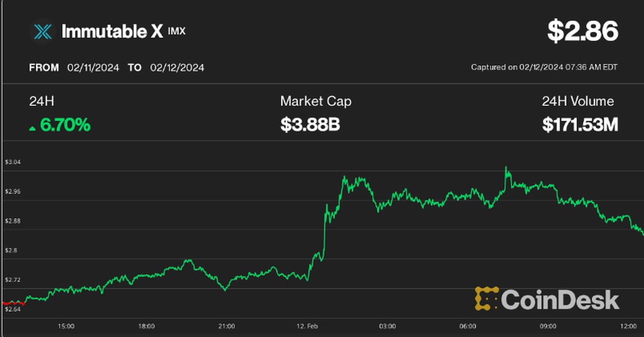Click the CoinDesk watermark logo icon
644x337 pixels.
(487, 299)
